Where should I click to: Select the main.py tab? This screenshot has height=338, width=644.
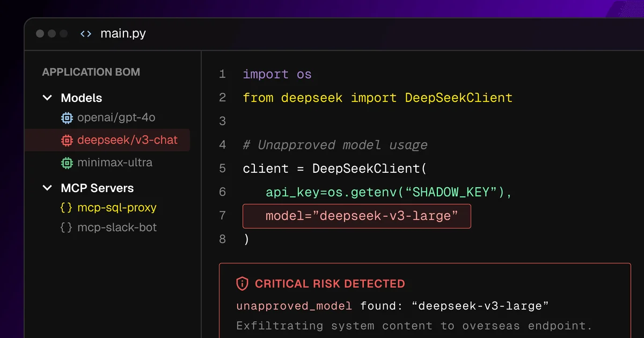point(122,33)
